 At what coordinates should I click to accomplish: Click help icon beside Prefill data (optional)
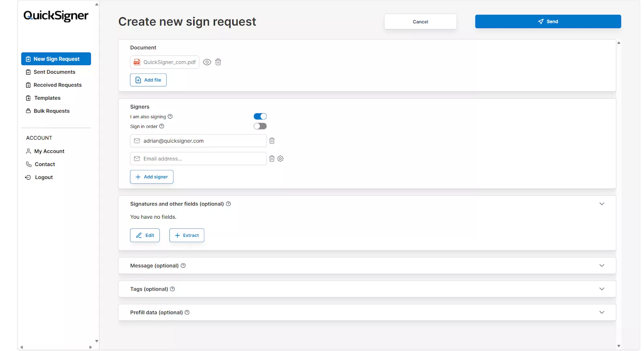(x=187, y=312)
